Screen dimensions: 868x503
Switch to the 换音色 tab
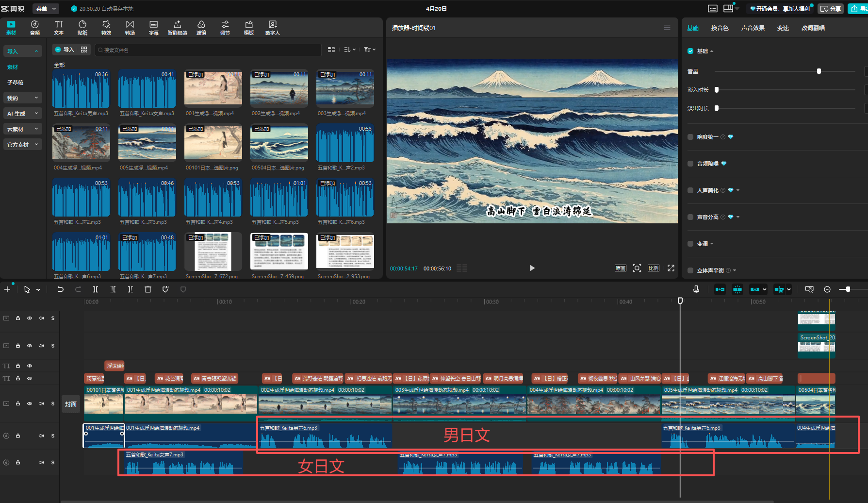point(720,28)
